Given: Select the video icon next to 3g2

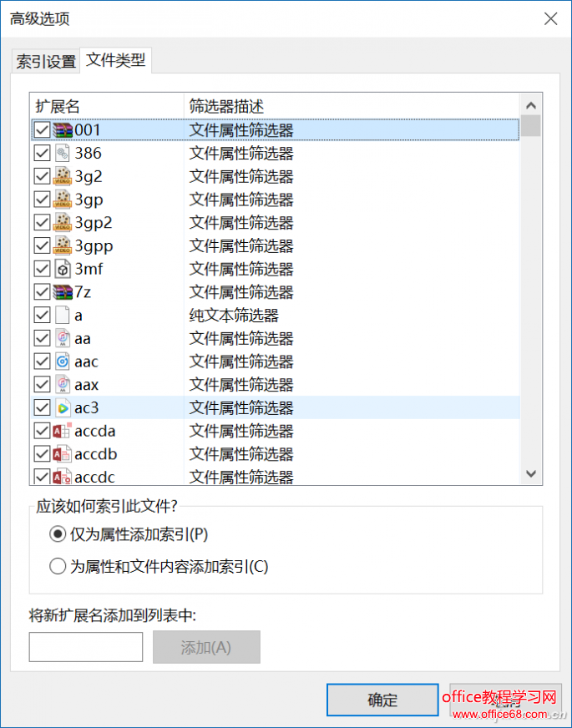Looking at the screenshot, I should click(63, 176).
